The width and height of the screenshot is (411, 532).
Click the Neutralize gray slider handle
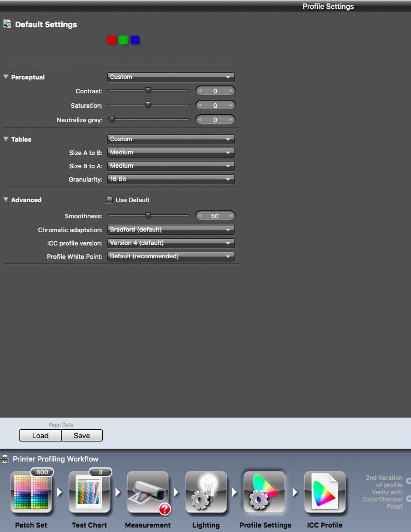click(112, 119)
